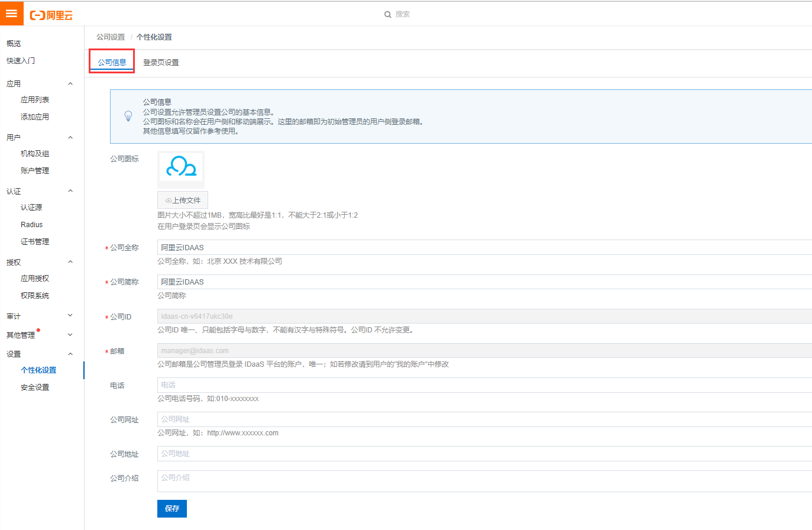The image size is (812, 530).
Task: Click the 搜索 search field
Action: pyautogui.click(x=403, y=14)
